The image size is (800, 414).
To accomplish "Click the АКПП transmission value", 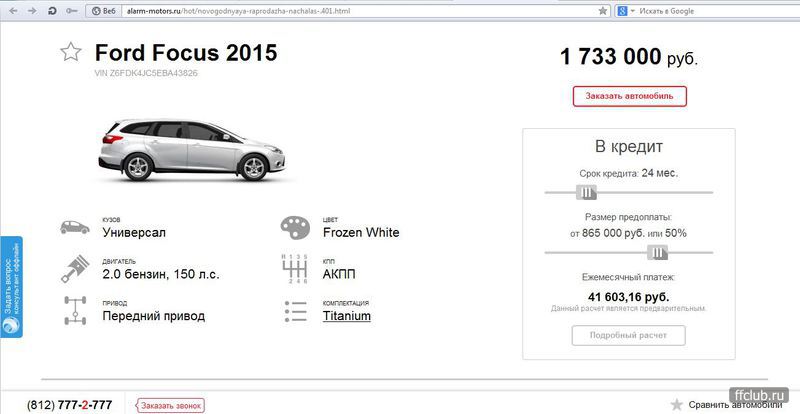I will (339, 275).
